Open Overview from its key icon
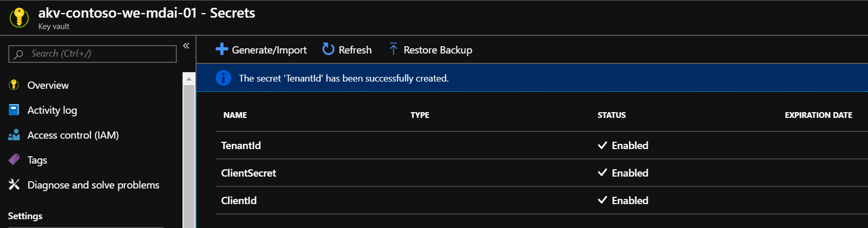 coord(14,85)
